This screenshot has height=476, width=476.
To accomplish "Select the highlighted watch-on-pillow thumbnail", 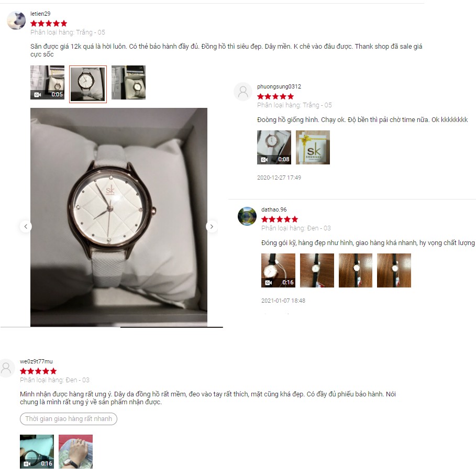I will [x=88, y=84].
